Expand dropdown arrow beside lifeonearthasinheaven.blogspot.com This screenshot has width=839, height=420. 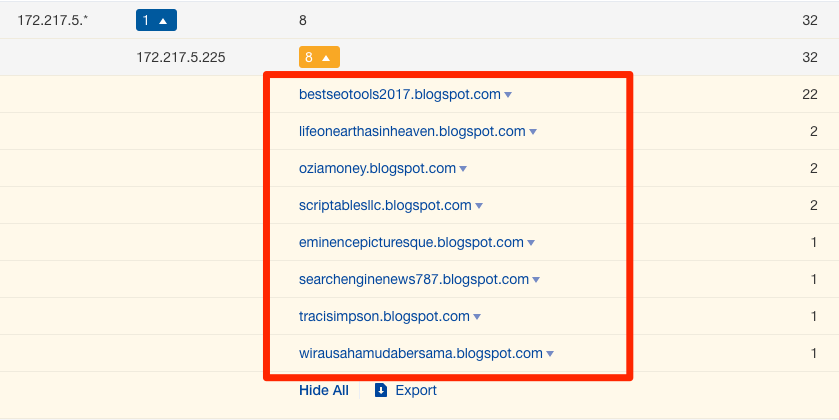pyautogui.click(x=533, y=132)
